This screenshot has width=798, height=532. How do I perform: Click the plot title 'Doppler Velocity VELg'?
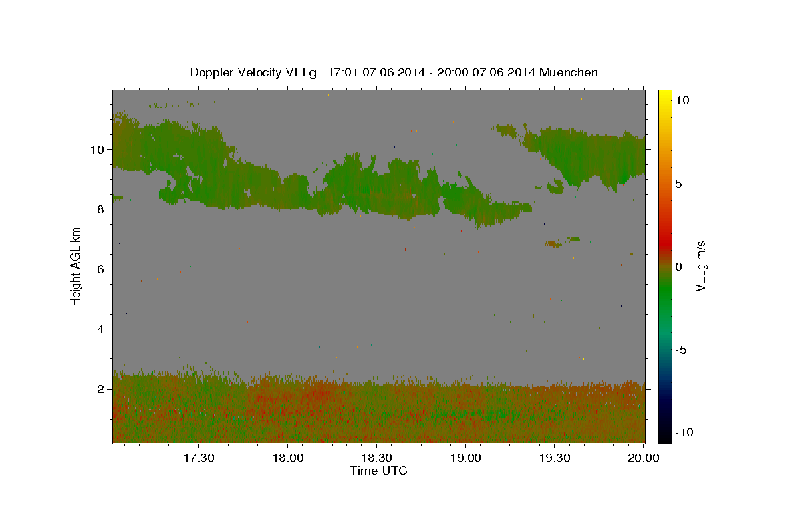[255, 72]
